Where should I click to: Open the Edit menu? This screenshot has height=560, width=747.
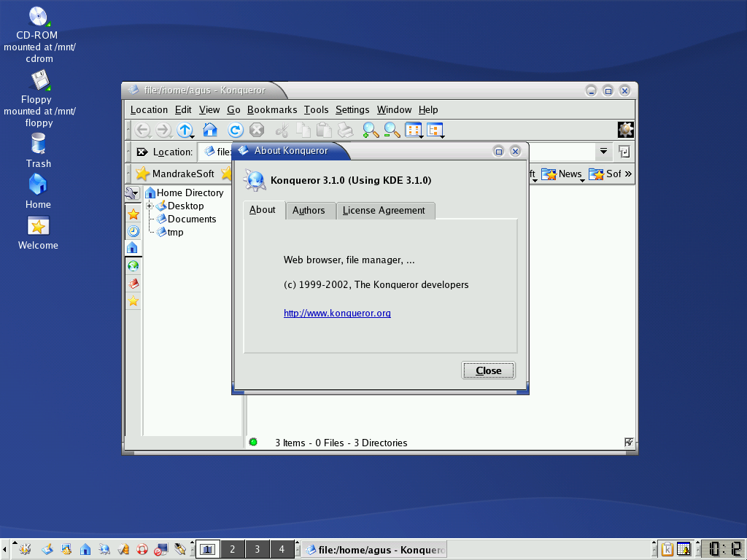(183, 110)
